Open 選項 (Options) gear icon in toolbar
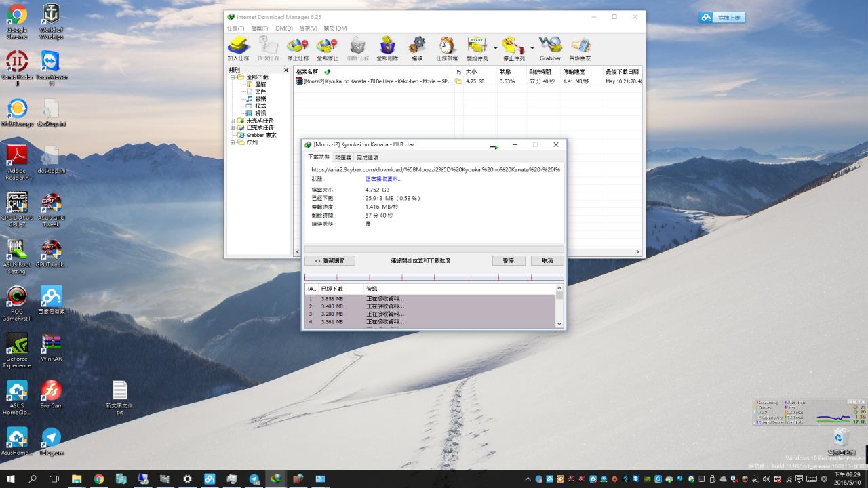 tap(417, 48)
